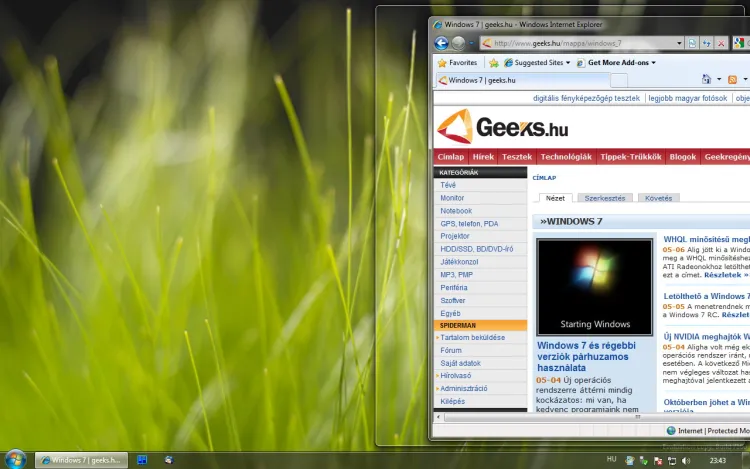The image size is (750, 469).
Task: Click the RSS feeds icon
Action: [x=732, y=80]
